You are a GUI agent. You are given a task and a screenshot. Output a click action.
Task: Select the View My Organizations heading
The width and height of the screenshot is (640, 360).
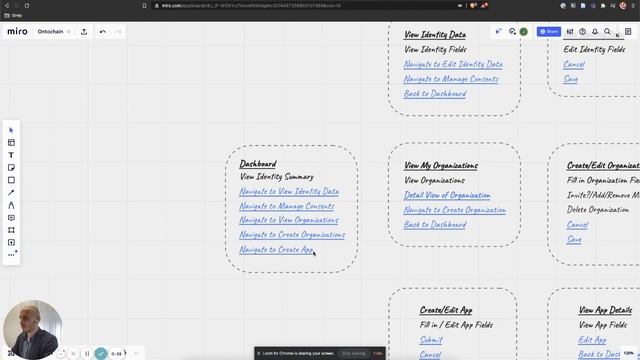(441, 165)
